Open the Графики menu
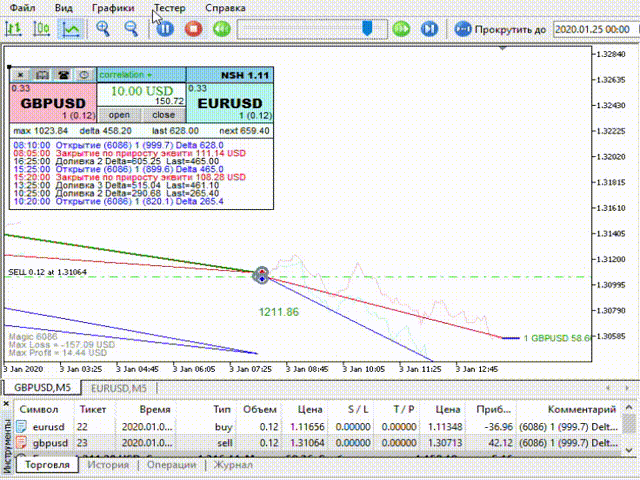This screenshot has height=480, width=640. pyautogui.click(x=112, y=8)
